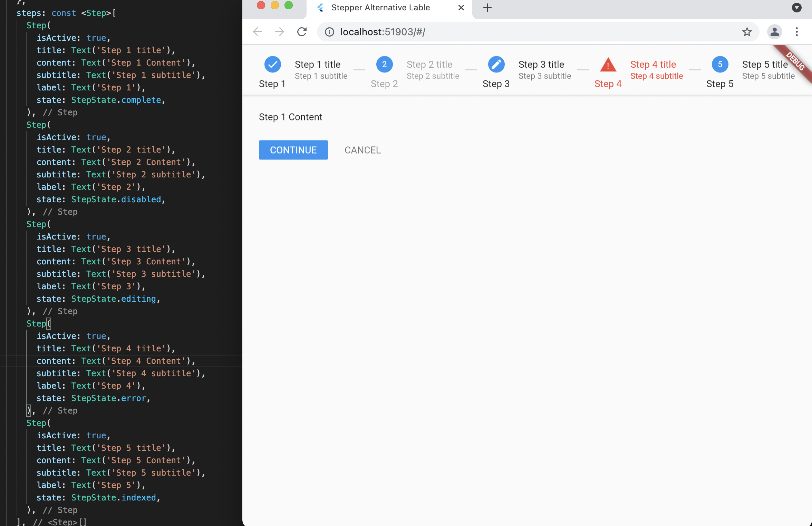Open a new browser tab
This screenshot has height=526, width=812.
pos(487,8)
